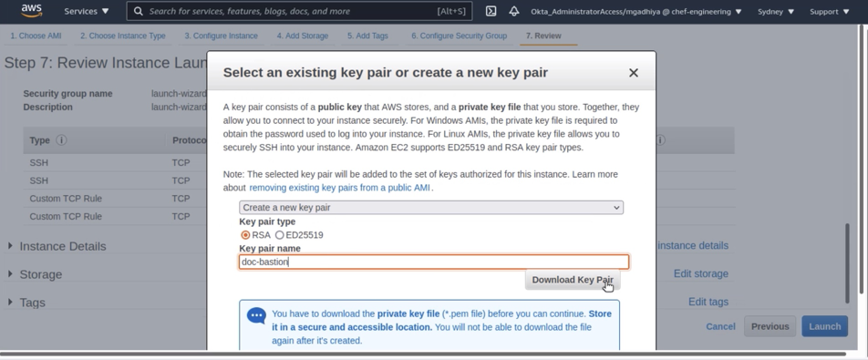Image resolution: width=868 pixels, height=360 pixels.
Task: Click the Cancel link
Action: pyautogui.click(x=720, y=326)
